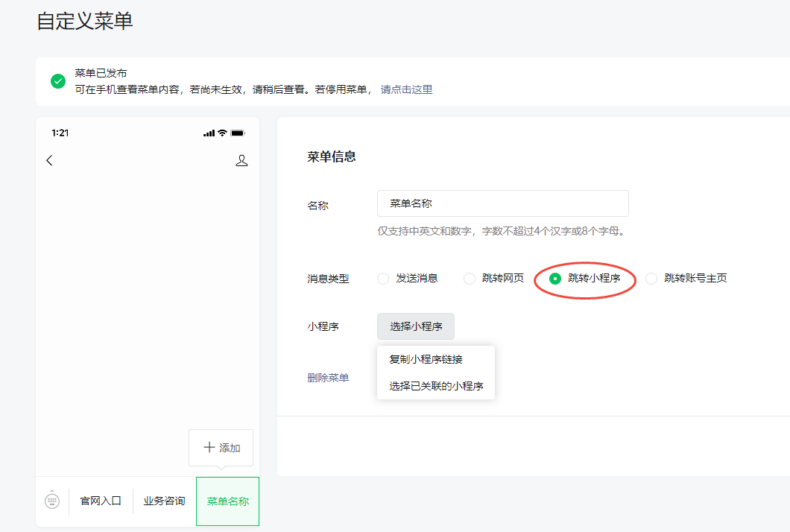Click the contact profile icon in preview
The height and width of the screenshot is (532, 790).
tap(241, 159)
